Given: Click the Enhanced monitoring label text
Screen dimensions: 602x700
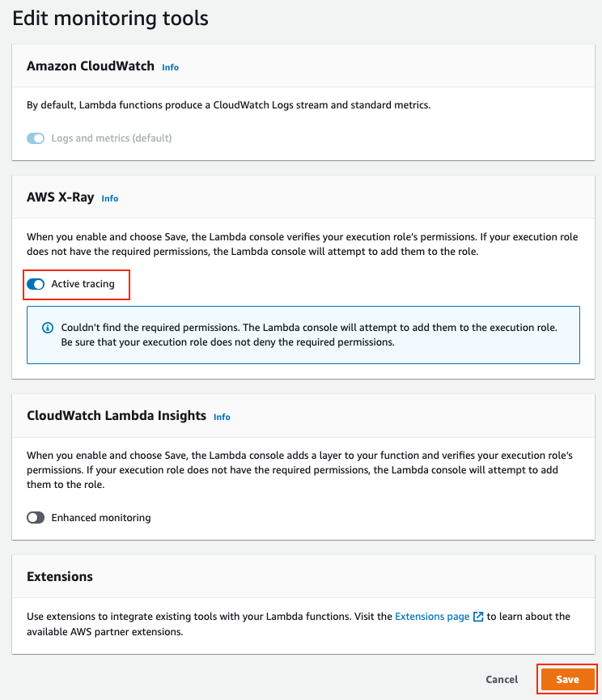Looking at the screenshot, I should tap(101, 517).
